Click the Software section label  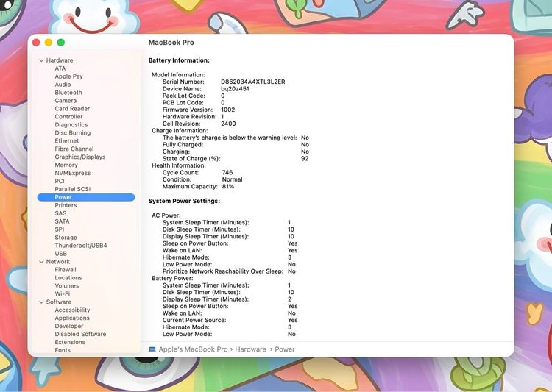click(58, 302)
